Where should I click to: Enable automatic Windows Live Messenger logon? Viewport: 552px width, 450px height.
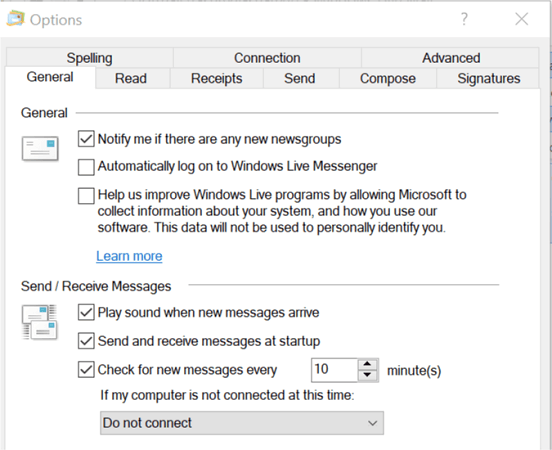86,167
